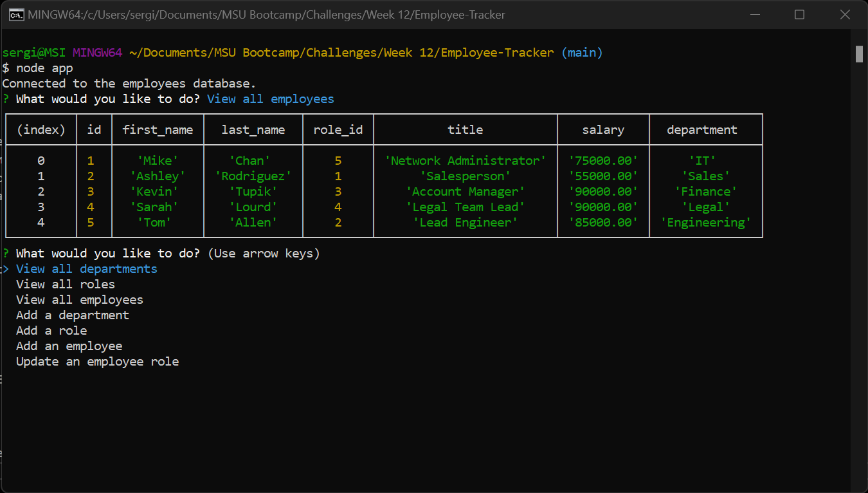This screenshot has height=493, width=868.
Task: Click the vertical scrollbar thumb on the right
Action: tap(860, 54)
